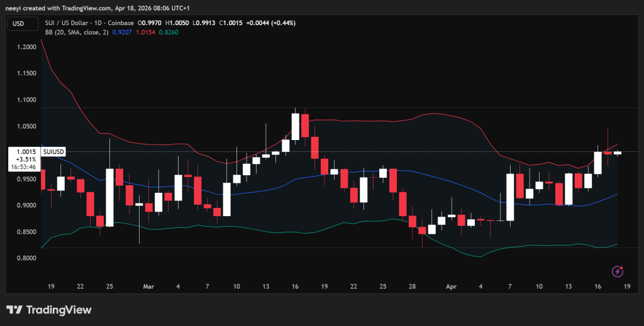Click the TradingView logo icon
The height and width of the screenshot is (326, 644).
pyautogui.click(x=15, y=310)
